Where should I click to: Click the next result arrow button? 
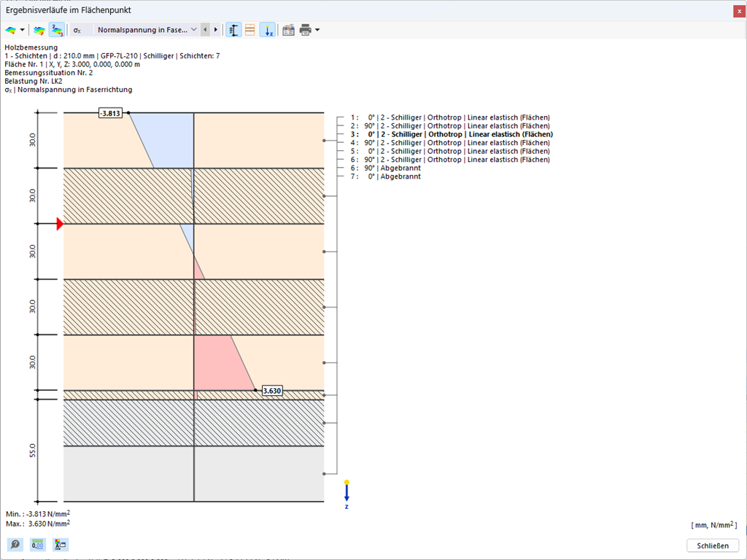215,29
